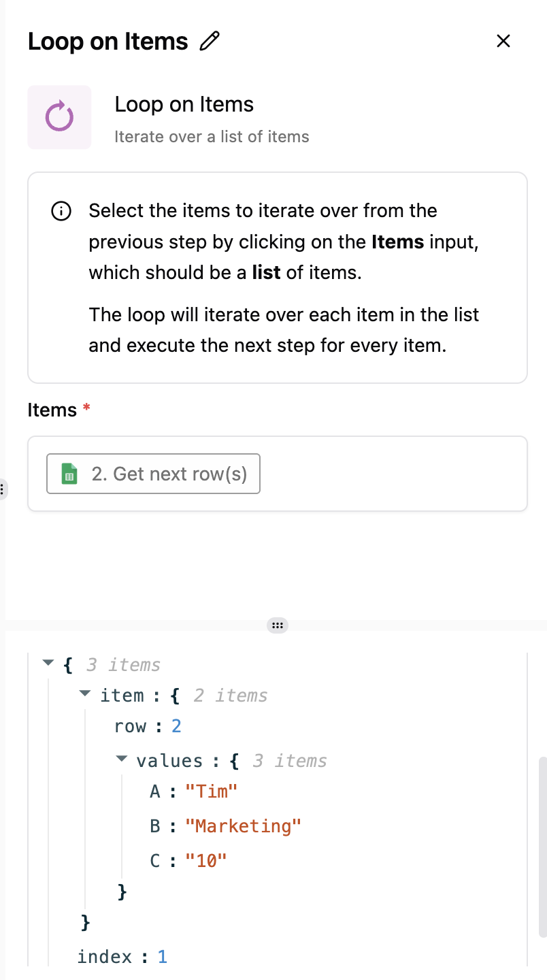This screenshot has height=980, width=547.
Task: Click the 'Items' required field label
Action: 52,410
